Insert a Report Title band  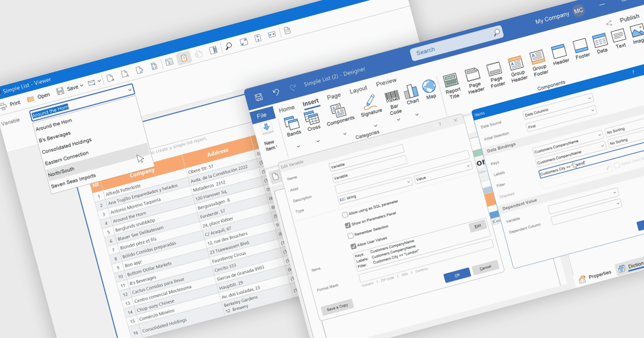(x=451, y=80)
